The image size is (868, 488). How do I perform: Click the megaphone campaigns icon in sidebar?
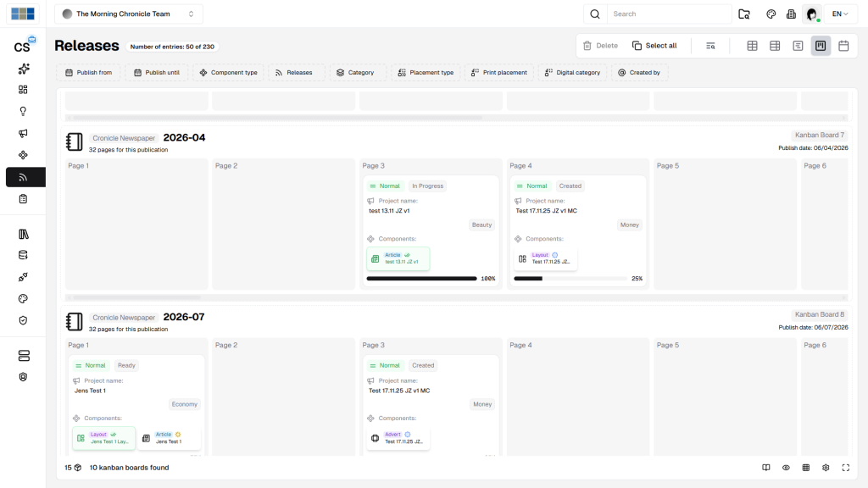(x=23, y=133)
